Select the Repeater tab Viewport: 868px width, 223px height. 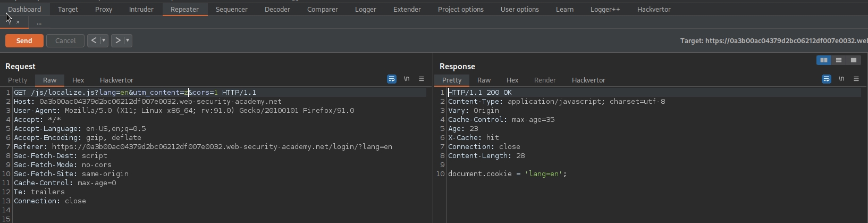[x=184, y=9]
